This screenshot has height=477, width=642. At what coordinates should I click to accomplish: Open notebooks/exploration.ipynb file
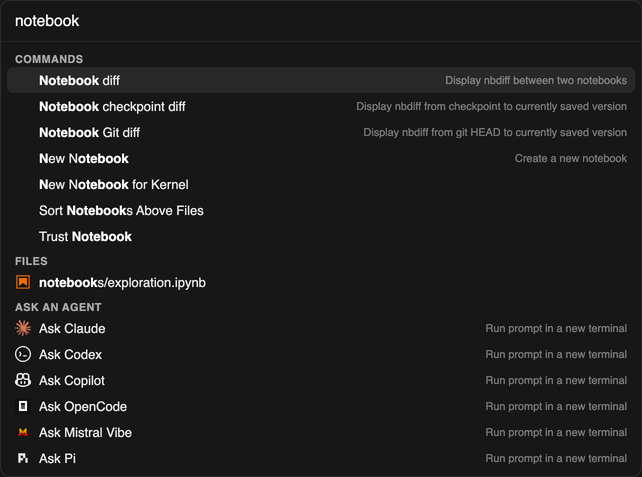pos(321,283)
